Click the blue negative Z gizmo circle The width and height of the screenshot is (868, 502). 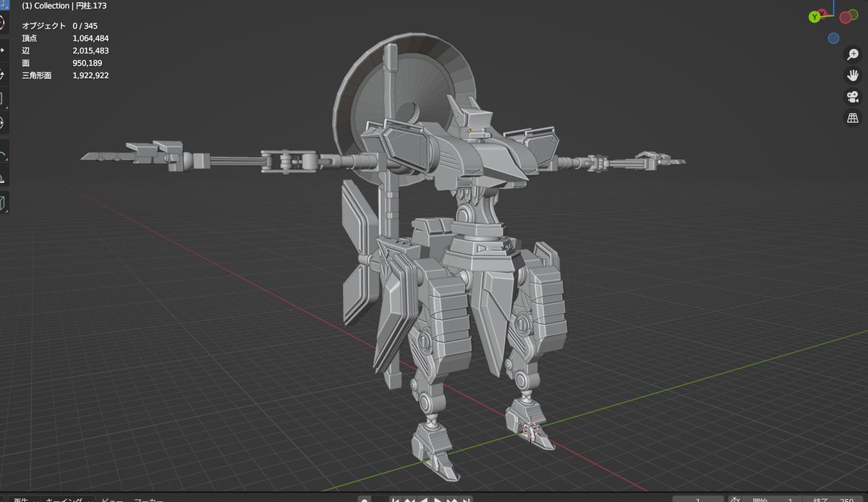click(x=834, y=38)
